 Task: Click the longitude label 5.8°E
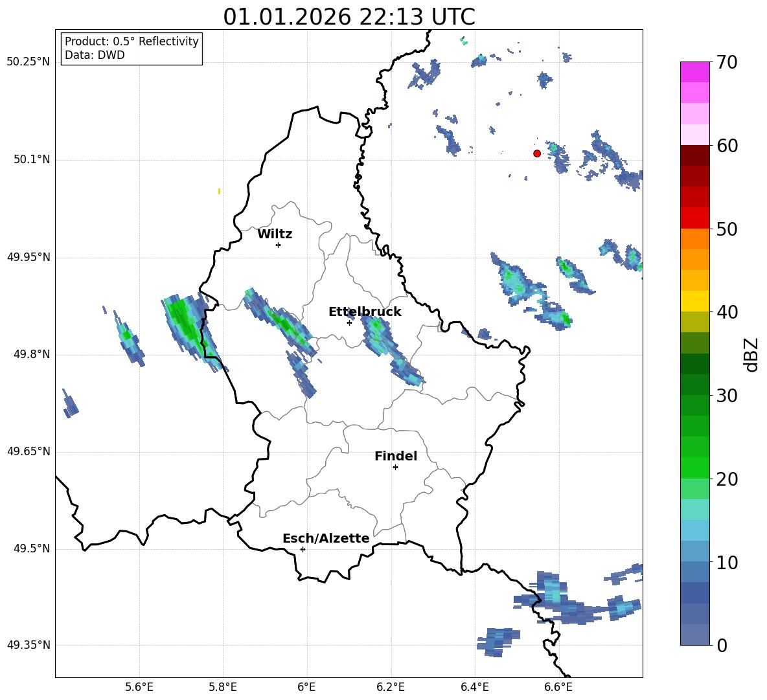[223, 687]
